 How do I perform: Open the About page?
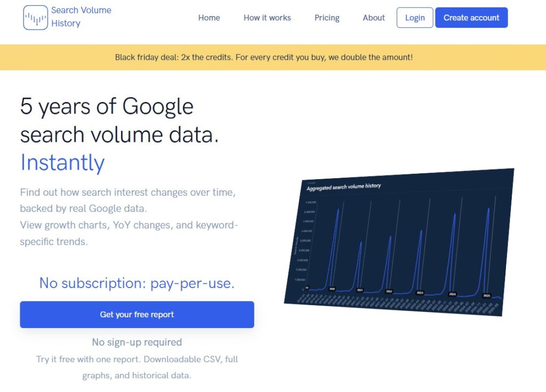pos(374,18)
